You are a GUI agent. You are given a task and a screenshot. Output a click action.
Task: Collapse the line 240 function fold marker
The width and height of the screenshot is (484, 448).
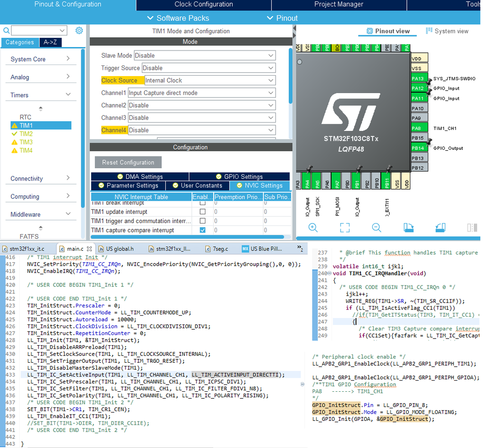329,273
